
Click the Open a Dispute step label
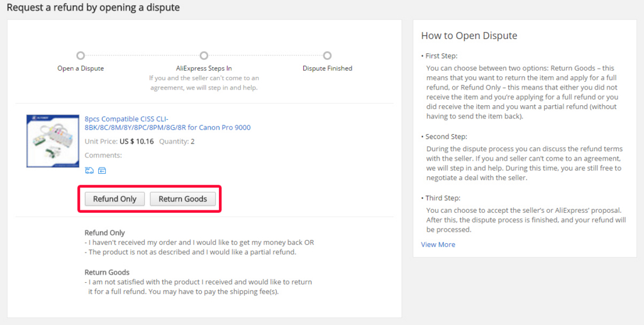[80, 68]
